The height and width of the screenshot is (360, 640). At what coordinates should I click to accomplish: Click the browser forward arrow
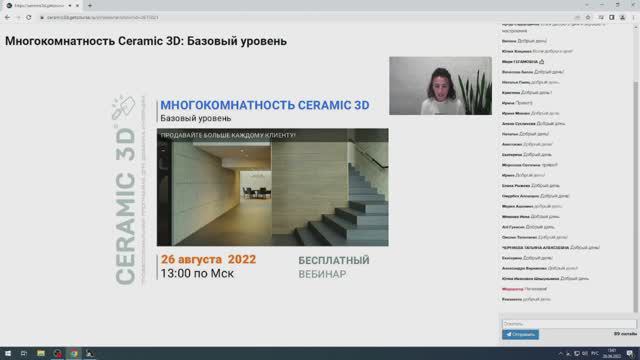[x=18, y=18]
